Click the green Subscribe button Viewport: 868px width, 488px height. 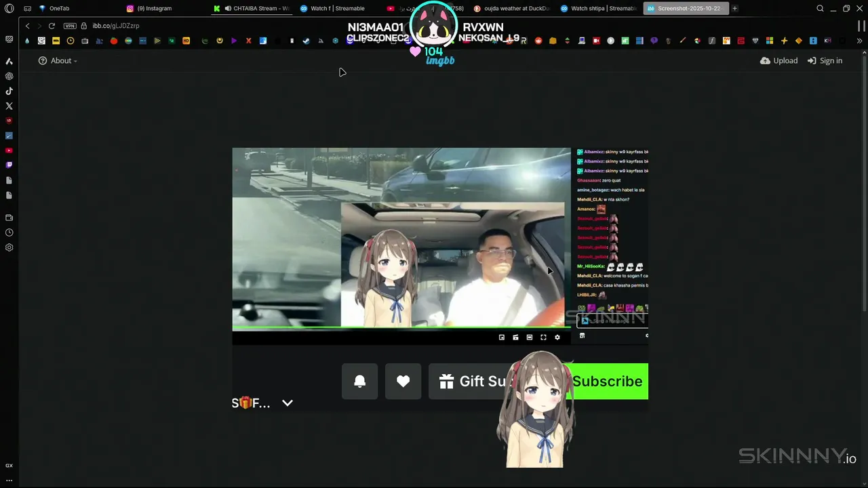coord(608,382)
